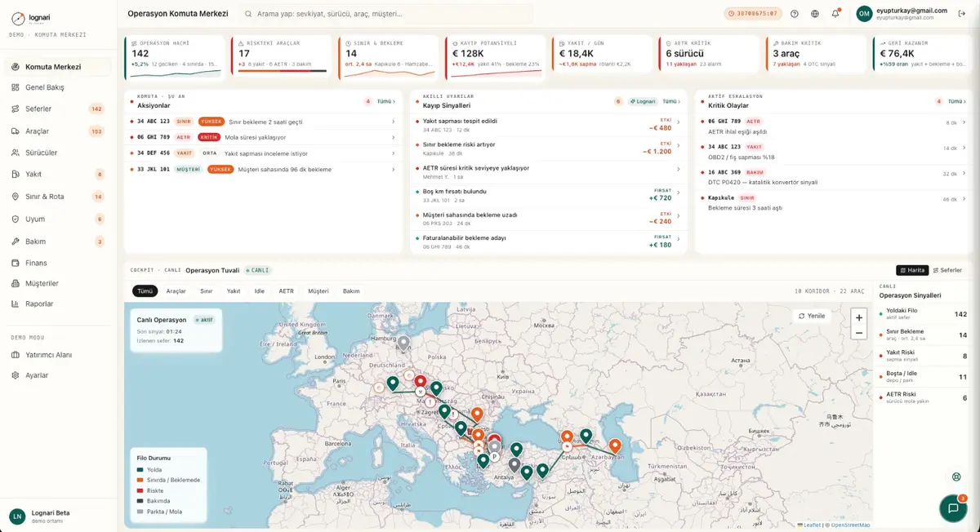Click the AETR Riski signal row
980x532 pixels.
(923, 397)
